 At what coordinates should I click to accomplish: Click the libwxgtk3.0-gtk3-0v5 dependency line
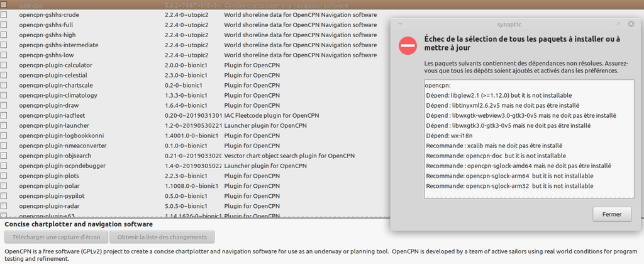click(x=508, y=125)
